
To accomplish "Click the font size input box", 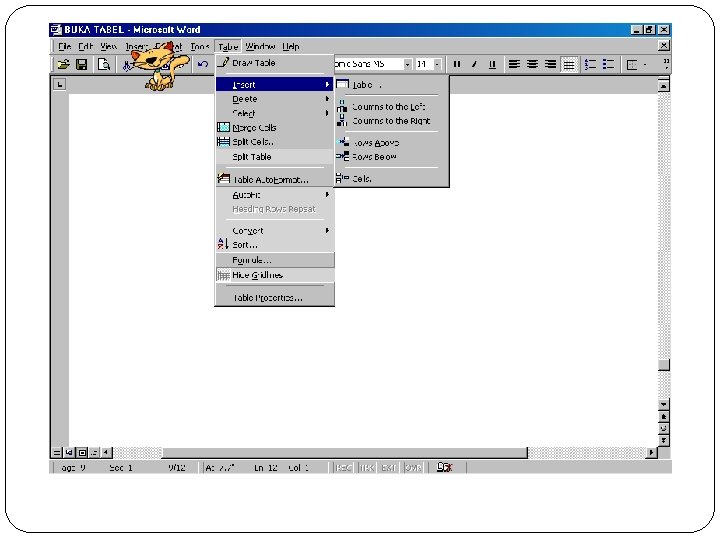I will tap(424, 64).
